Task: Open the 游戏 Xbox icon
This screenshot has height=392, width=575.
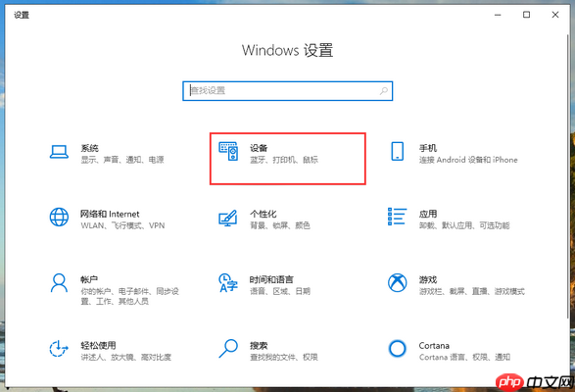Action: pyautogui.click(x=397, y=282)
